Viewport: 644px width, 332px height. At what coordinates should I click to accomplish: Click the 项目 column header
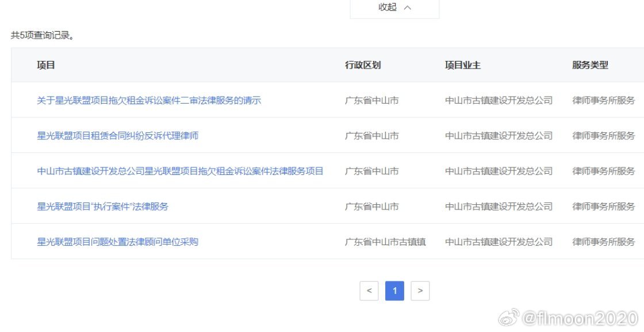[46, 65]
